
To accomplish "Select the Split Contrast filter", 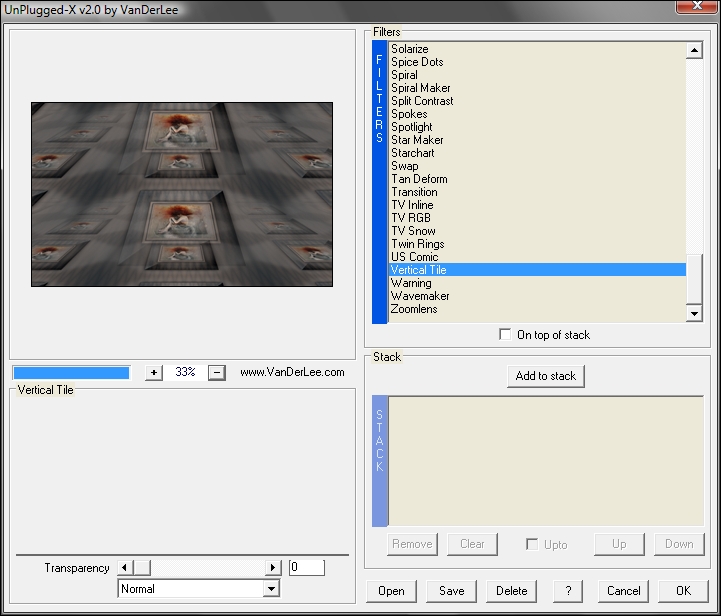I will (x=537, y=101).
